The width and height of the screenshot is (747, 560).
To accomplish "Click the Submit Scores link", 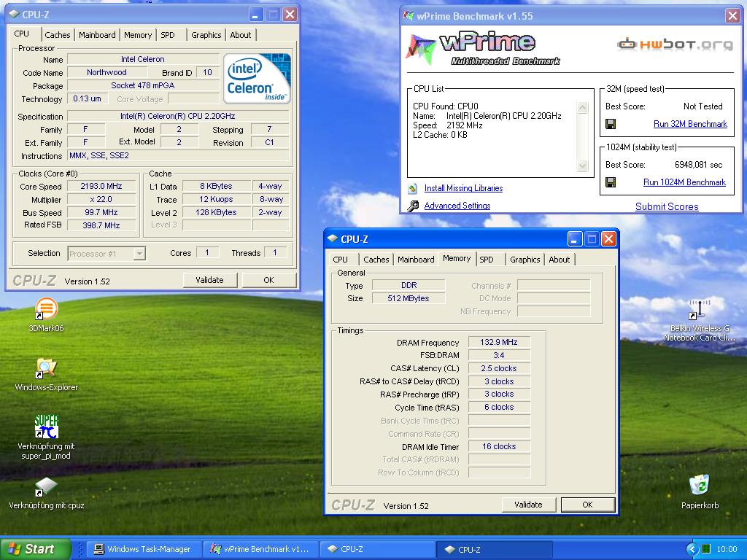I will coord(667,206).
